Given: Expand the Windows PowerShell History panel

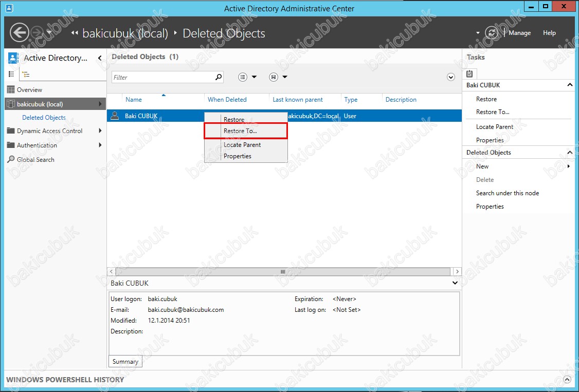Looking at the screenshot, I should (567, 380).
